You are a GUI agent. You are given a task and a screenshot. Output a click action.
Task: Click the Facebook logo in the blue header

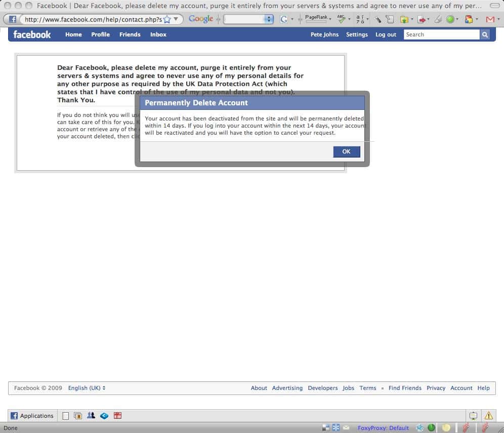tap(32, 34)
